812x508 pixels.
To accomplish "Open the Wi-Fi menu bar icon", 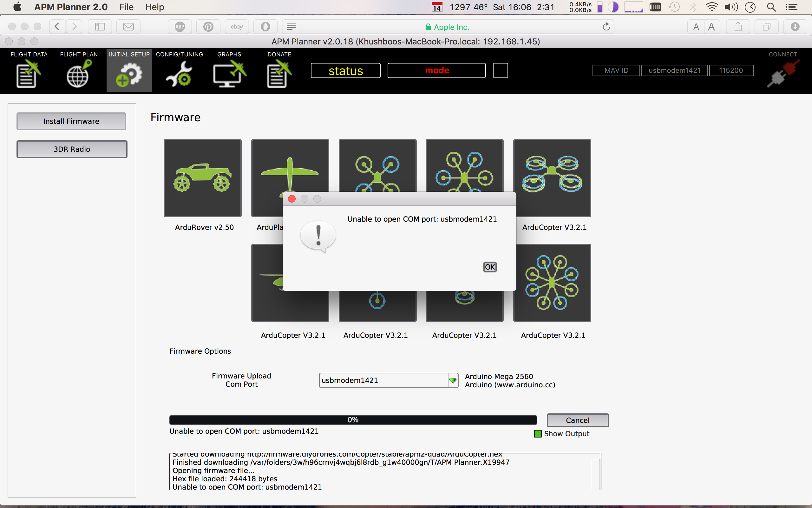I will [x=711, y=7].
